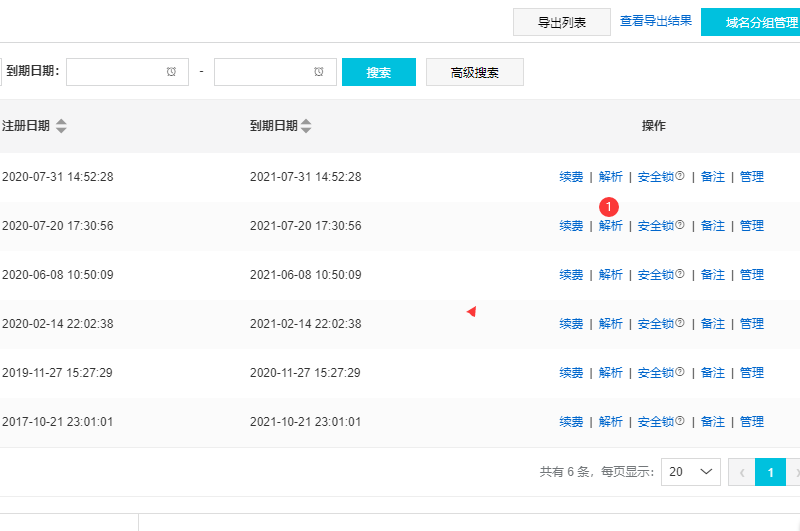The width and height of the screenshot is (800, 531).
Task: Click clock icon in end expiry date field
Action: (x=319, y=72)
